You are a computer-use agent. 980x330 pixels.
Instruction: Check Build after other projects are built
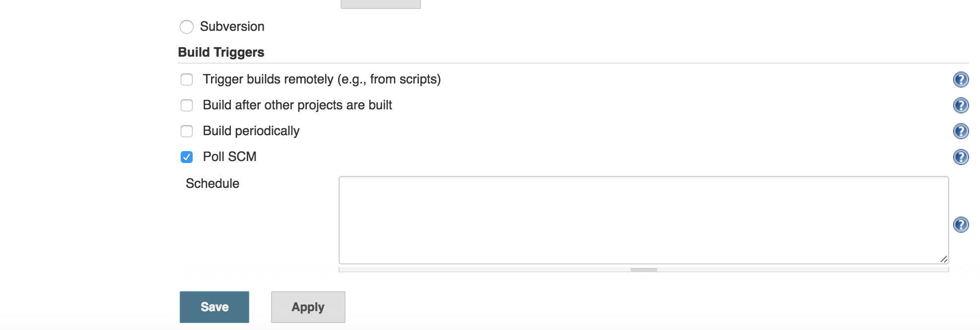[187, 105]
